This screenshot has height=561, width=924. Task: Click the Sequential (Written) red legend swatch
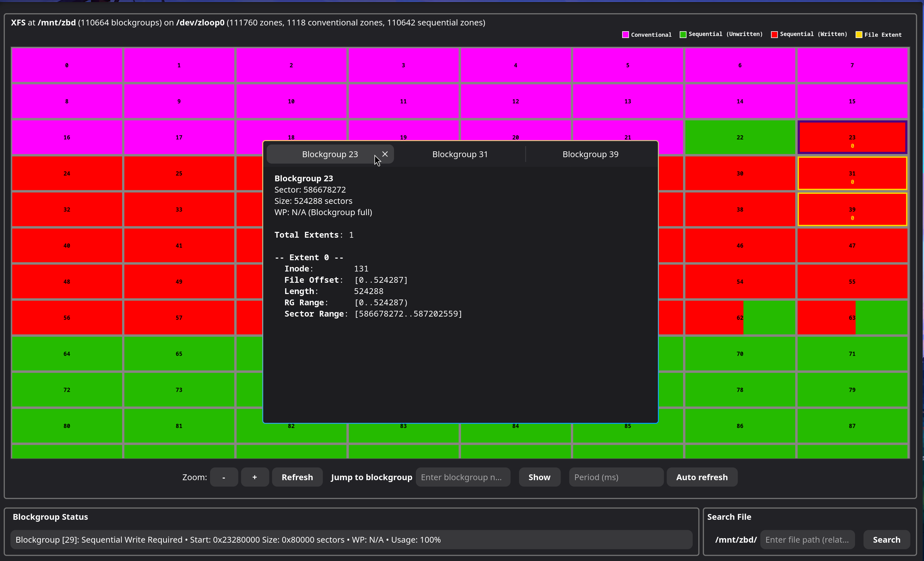tap(774, 34)
